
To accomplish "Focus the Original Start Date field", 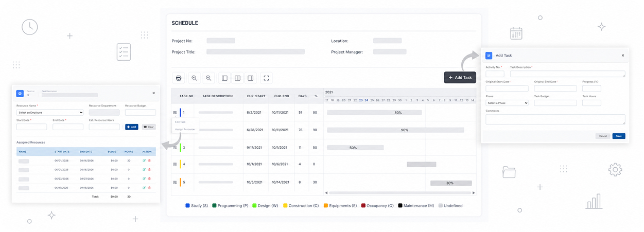I will [507, 88].
